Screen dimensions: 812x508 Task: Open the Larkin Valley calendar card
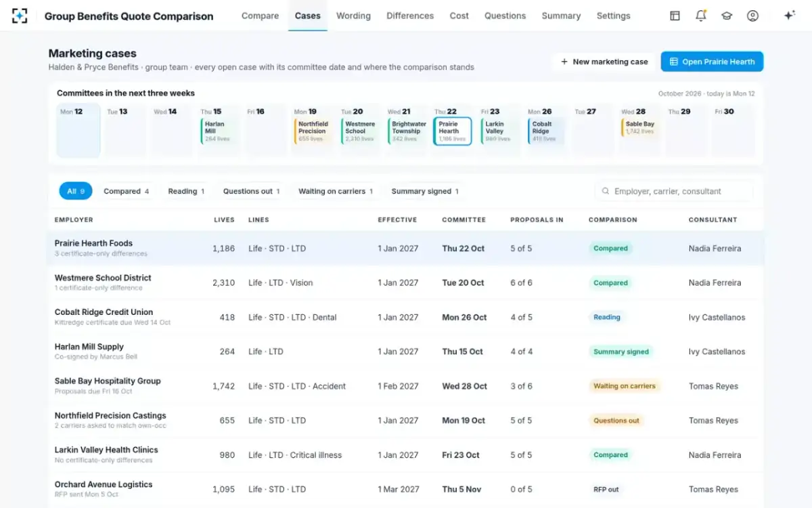pos(500,131)
